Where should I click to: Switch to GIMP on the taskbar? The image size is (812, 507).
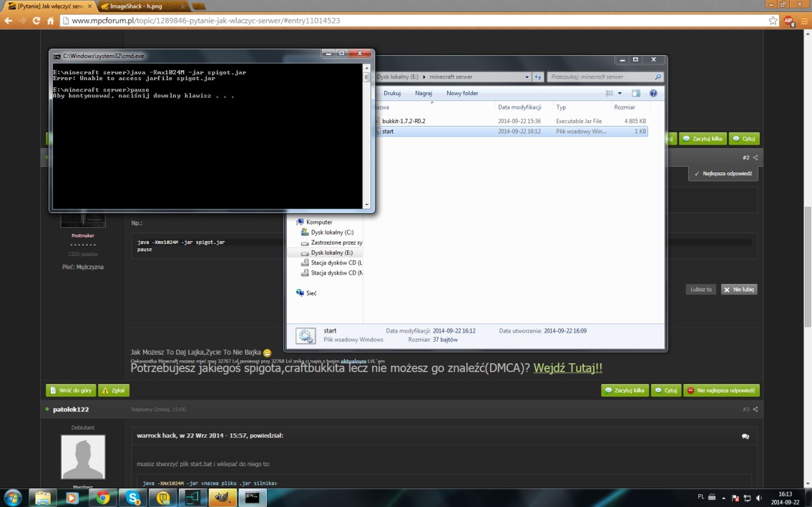222,498
